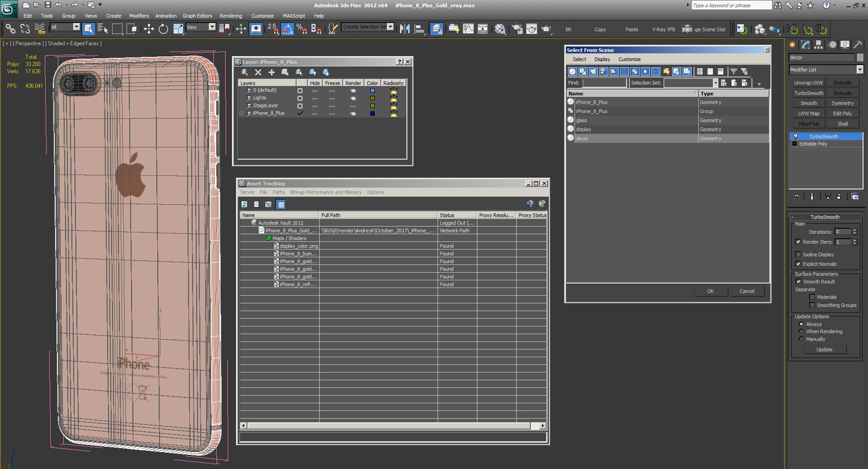The width and height of the screenshot is (868, 469).
Task: Toggle Smooth Result checkbox
Action: pyautogui.click(x=798, y=281)
